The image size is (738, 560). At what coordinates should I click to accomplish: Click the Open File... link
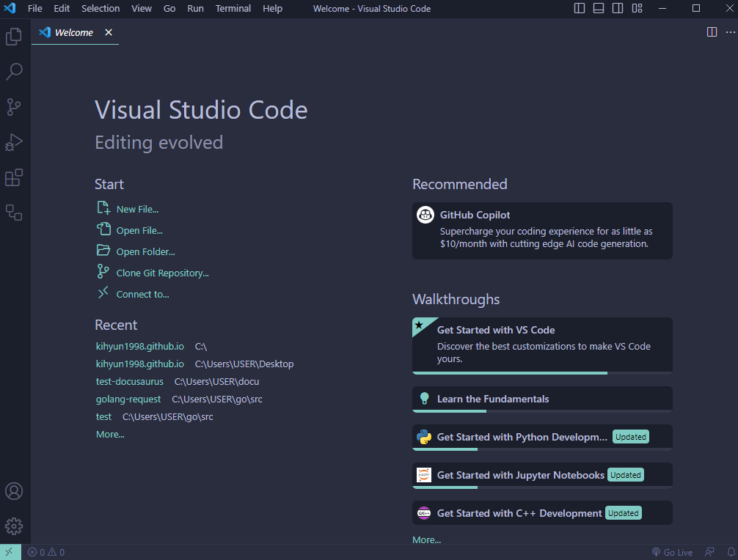(139, 230)
